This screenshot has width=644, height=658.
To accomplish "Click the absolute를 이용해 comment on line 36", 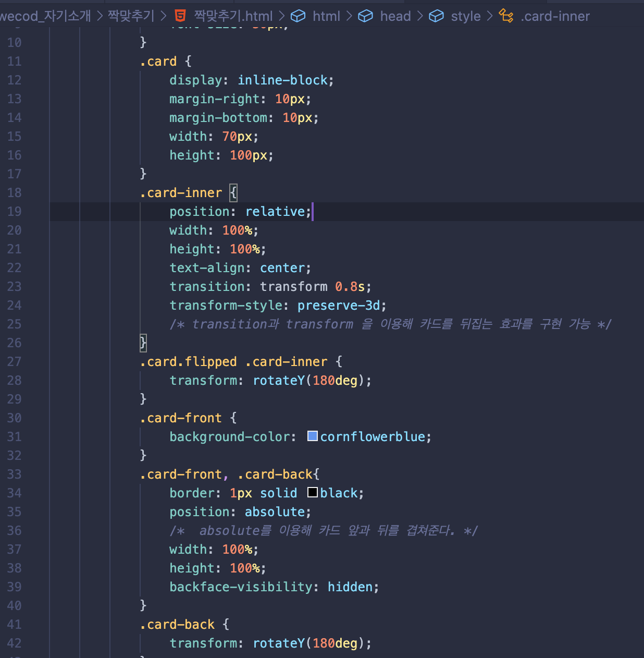I will pyautogui.click(x=323, y=531).
